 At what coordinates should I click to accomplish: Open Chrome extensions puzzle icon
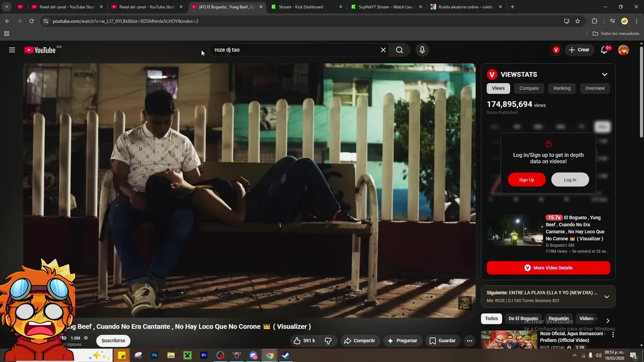pyautogui.click(x=594, y=21)
